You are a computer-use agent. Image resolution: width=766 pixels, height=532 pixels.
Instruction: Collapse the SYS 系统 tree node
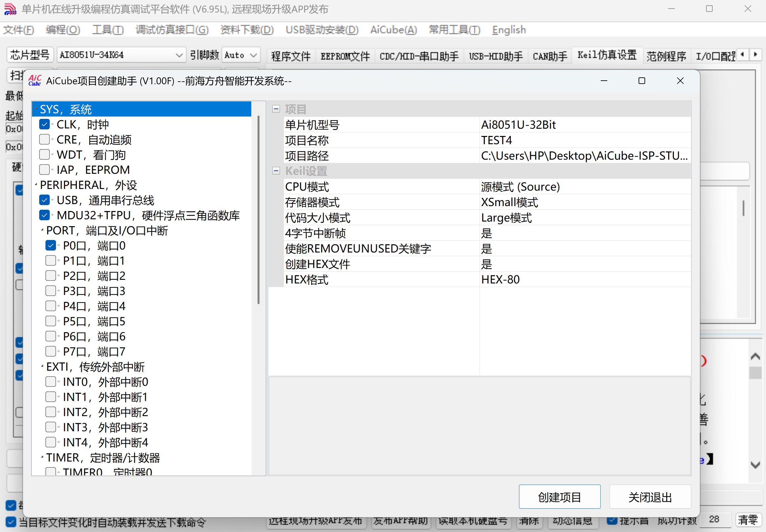click(x=36, y=109)
